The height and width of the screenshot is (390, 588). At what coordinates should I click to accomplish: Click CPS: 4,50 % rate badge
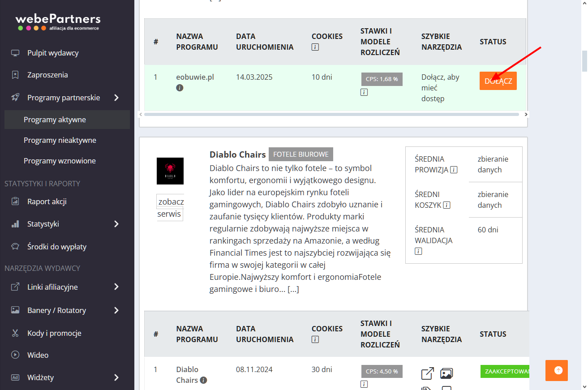pos(382,372)
